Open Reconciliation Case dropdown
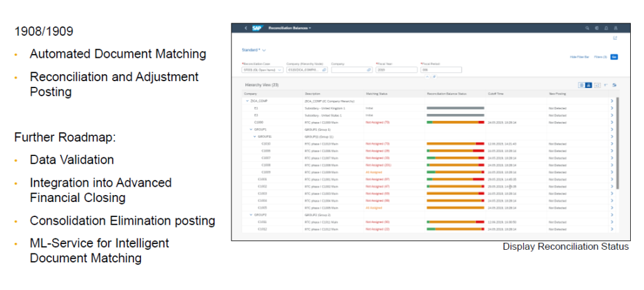 (x=279, y=70)
